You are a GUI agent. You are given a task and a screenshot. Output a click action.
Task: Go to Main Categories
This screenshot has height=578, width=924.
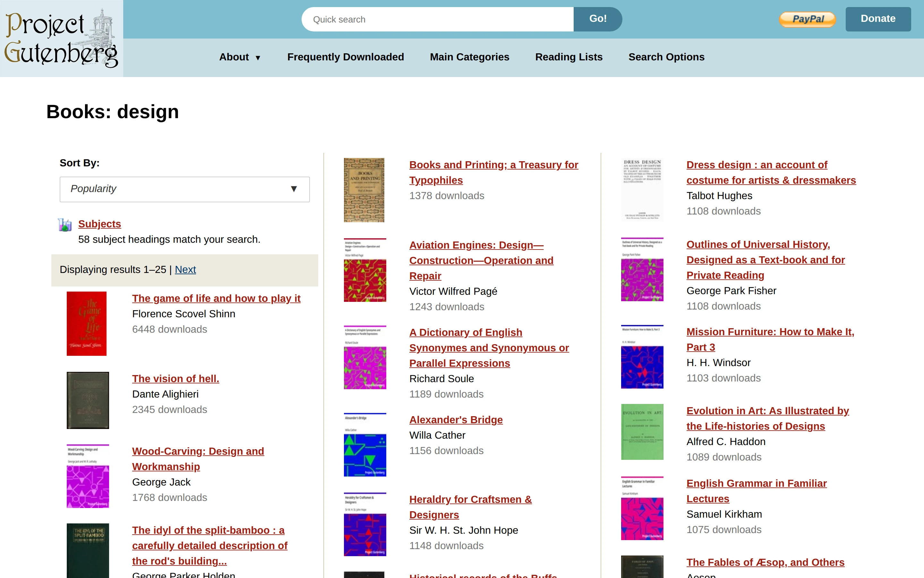click(x=469, y=57)
